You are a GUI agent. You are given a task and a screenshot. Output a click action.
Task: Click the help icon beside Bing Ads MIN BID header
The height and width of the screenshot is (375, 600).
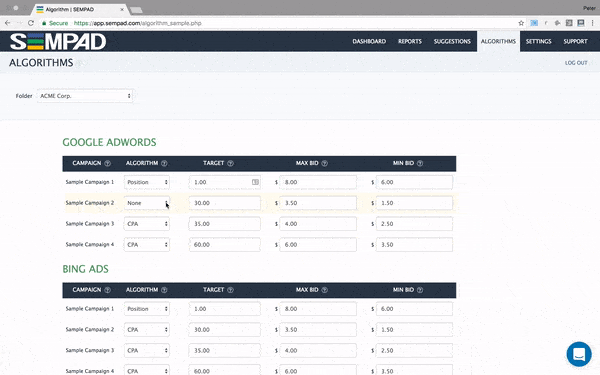(420, 290)
